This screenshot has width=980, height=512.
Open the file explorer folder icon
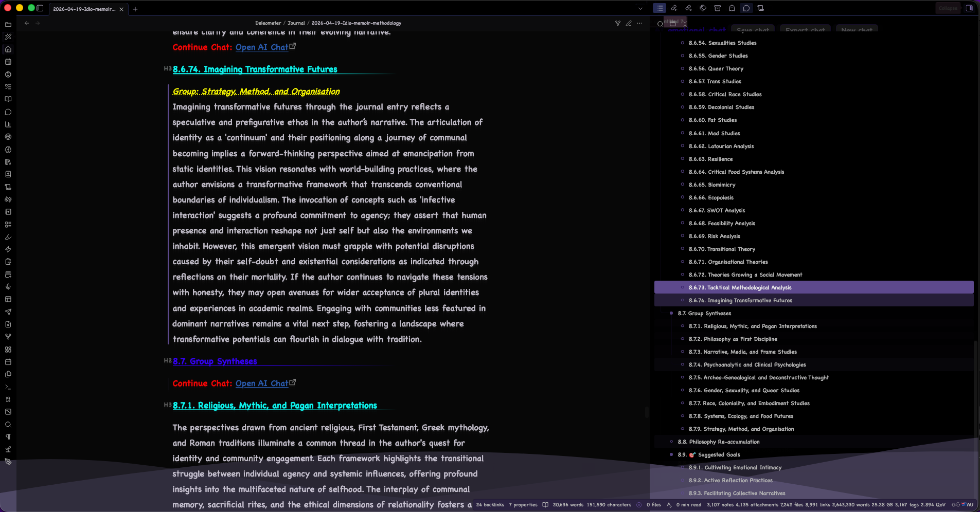tap(8, 24)
